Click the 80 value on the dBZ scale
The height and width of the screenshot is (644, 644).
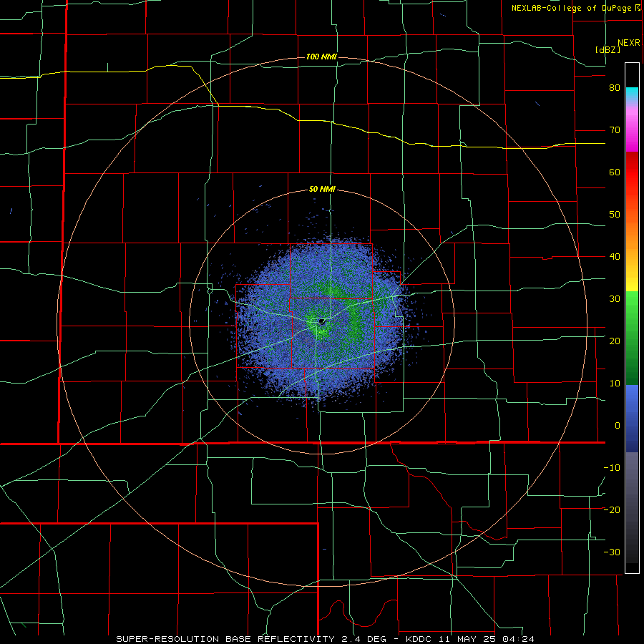pyautogui.click(x=615, y=88)
